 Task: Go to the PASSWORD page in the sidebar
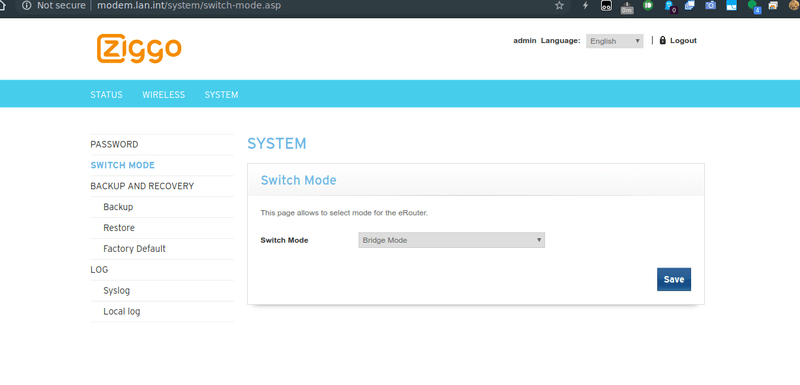[114, 144]
